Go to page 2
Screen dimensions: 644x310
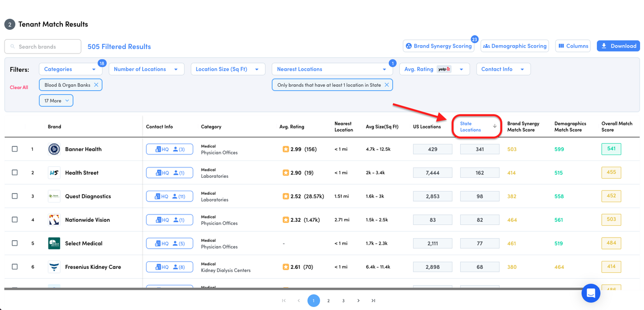328,301
